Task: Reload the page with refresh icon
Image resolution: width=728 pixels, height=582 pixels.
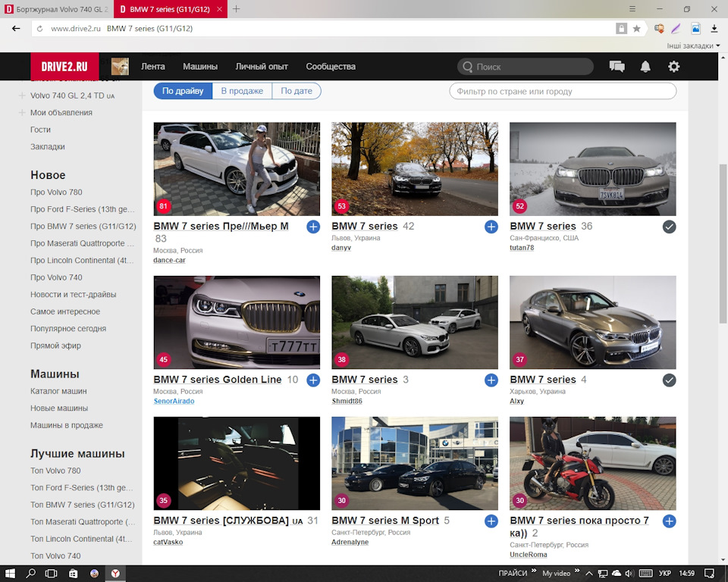Action: click(x=40, y=28)
